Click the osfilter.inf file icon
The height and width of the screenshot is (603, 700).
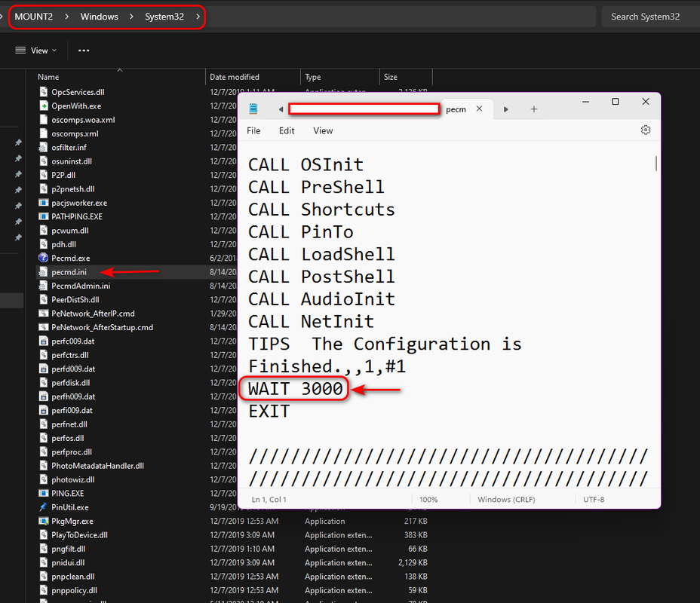[43, 147]
